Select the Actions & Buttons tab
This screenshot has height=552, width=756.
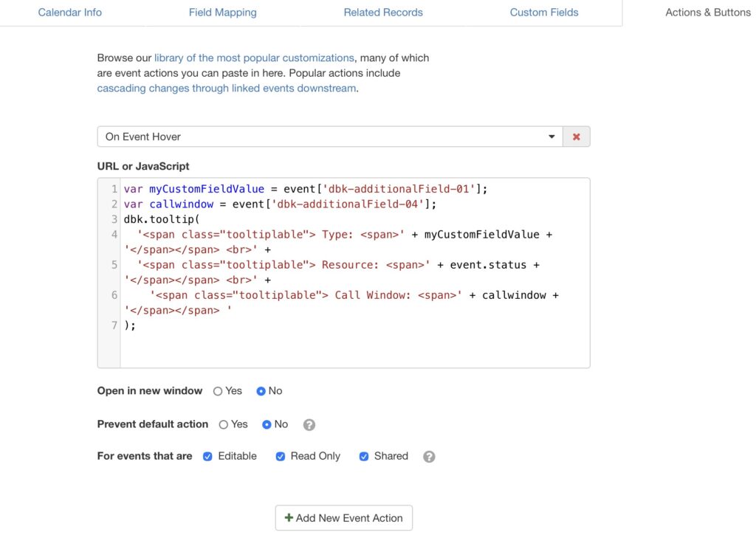(x=707, y=13)
